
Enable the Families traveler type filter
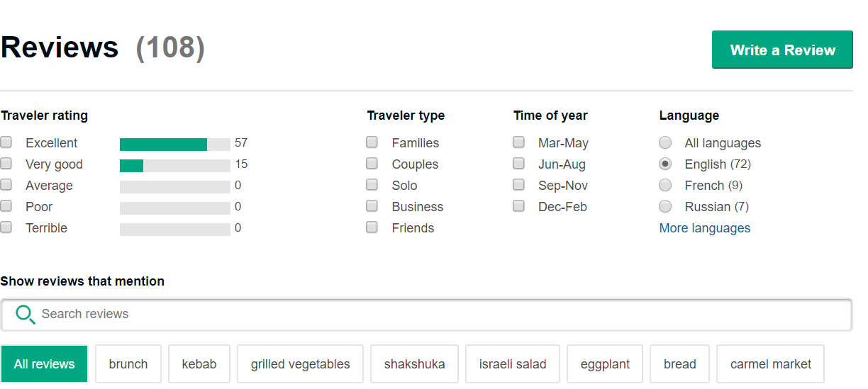tap(372, 142)
